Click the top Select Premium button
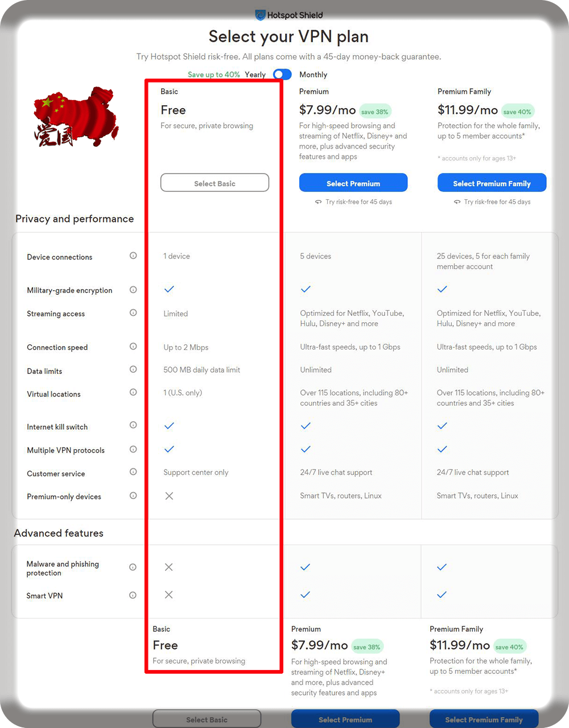The image size is (569, 728). pyautogui.click(x=353, y=183)
